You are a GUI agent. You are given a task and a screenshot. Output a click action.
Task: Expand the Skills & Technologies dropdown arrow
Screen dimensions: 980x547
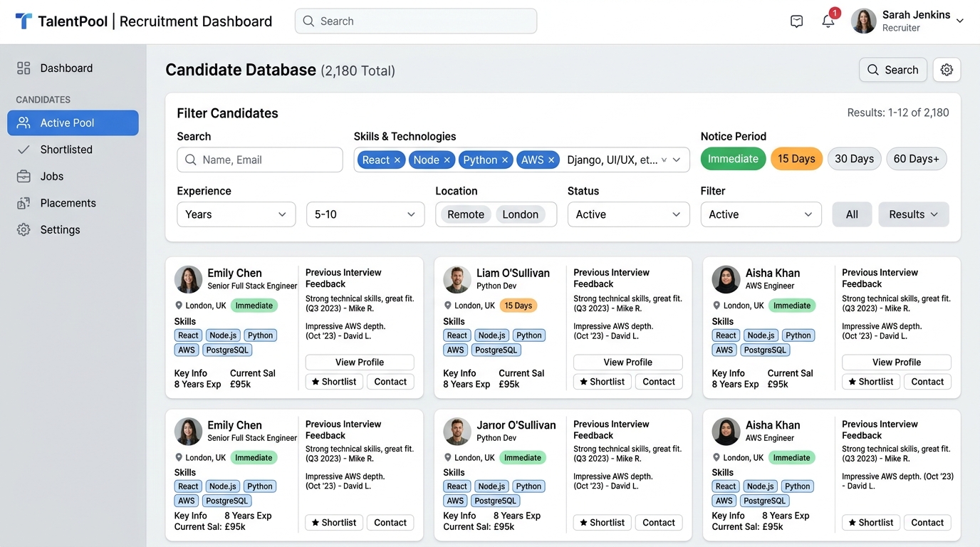tap(677, 160)
